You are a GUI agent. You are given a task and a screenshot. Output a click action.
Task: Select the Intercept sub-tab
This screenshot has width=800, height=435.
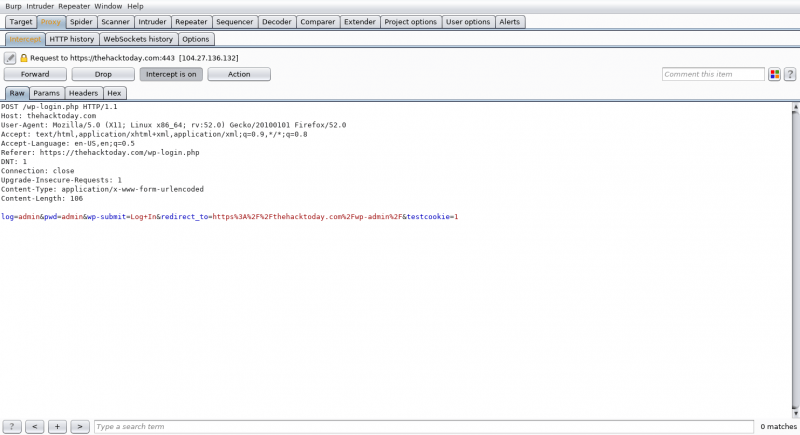[x=25, y=39]
